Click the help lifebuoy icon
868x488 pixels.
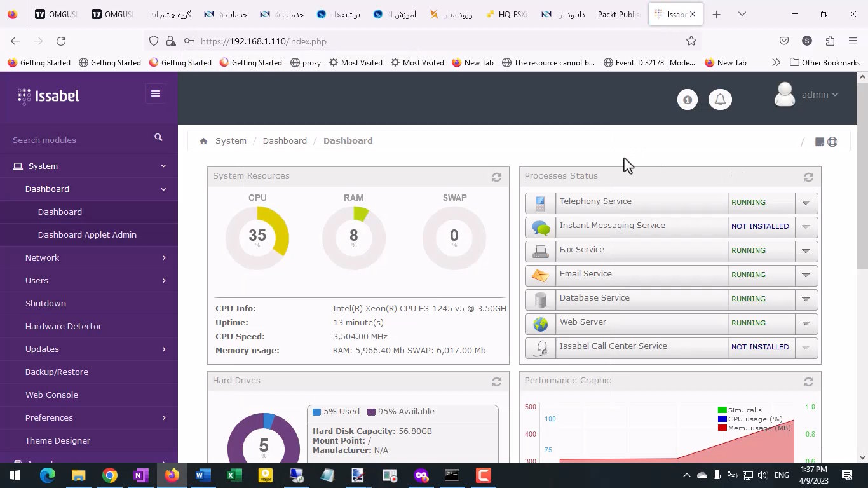[832, 142]
